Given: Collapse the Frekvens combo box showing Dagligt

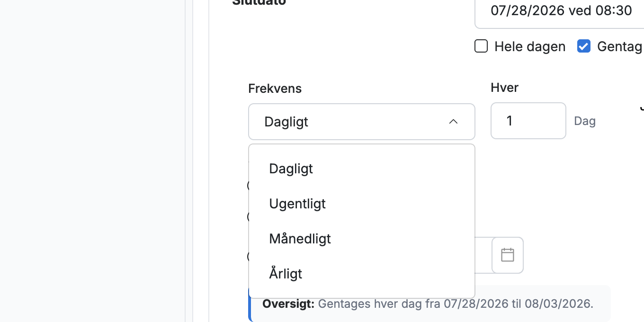Looking at the screenshot, I should tap(362, 122).
